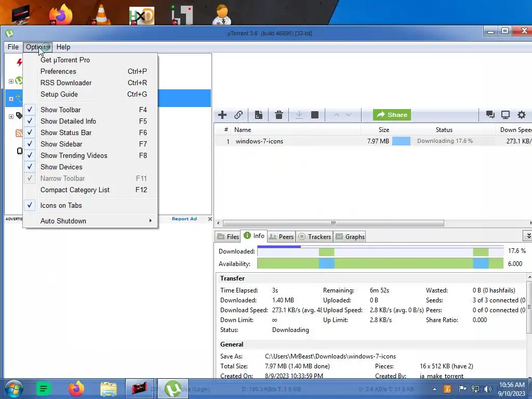Close the advertisement with X
532x399 pixels.
210,219
